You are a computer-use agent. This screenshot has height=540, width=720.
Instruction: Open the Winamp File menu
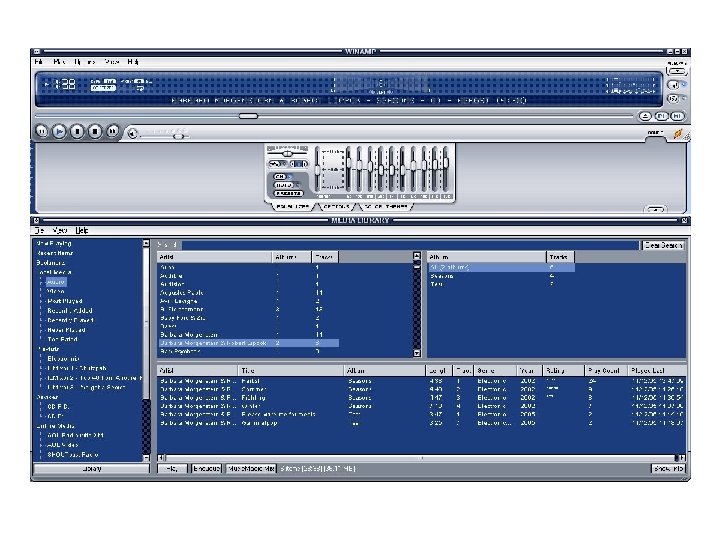(x=39, y=62)
